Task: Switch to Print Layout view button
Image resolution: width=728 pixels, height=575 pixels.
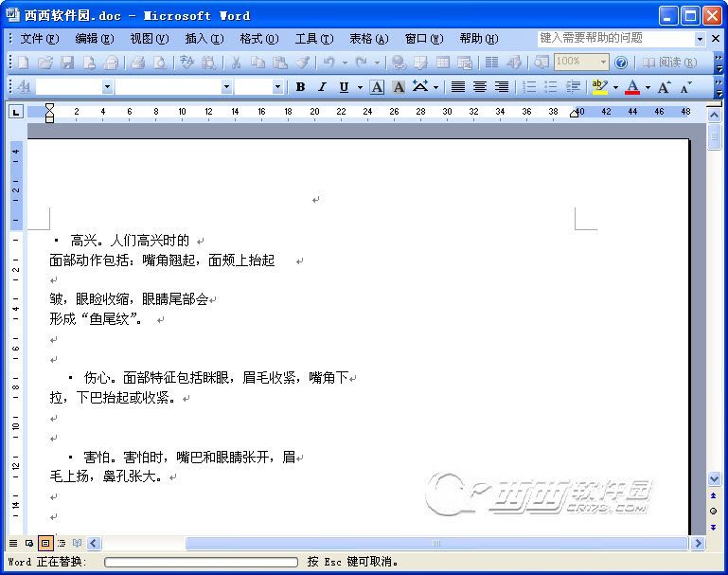Action: tap(45, 543)
